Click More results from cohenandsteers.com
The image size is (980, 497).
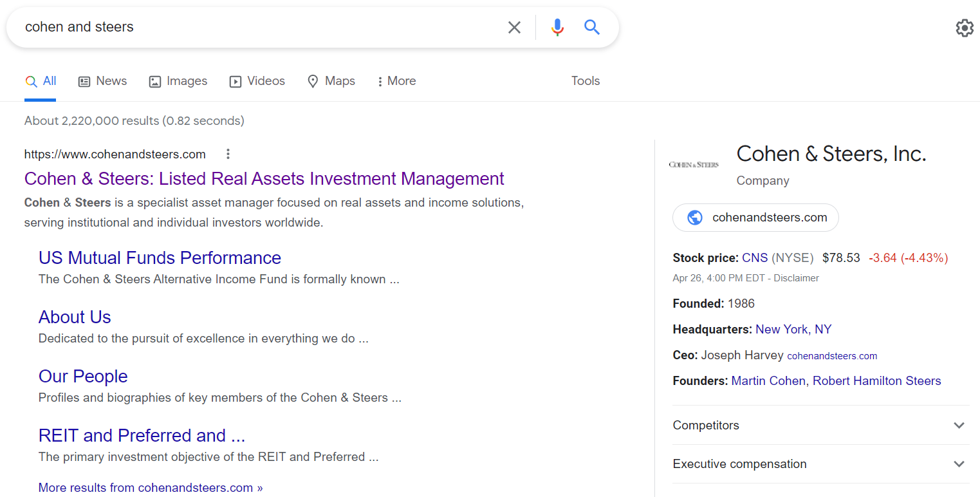151,487
